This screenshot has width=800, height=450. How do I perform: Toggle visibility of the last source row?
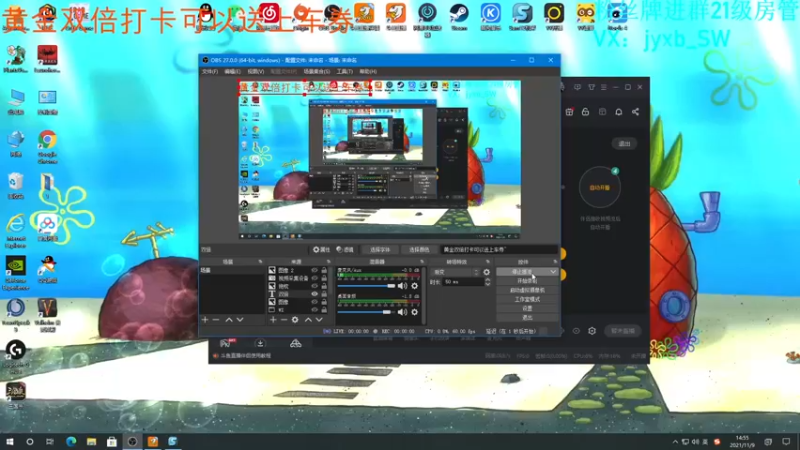tap(314, 310)
